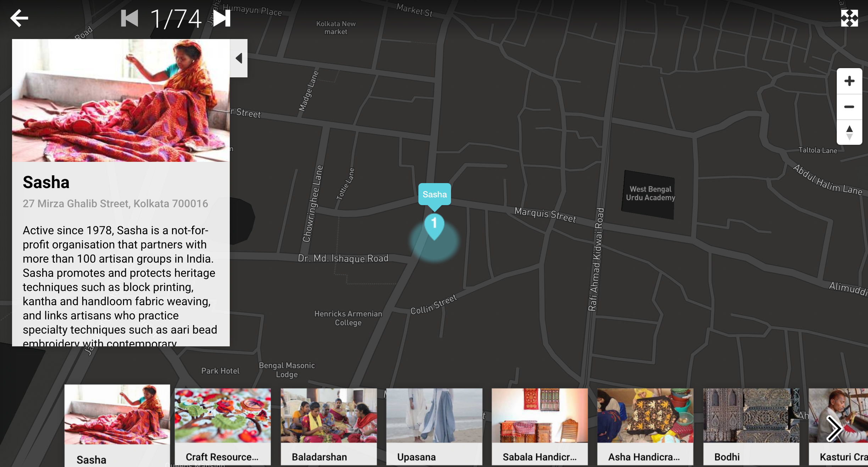Viewport: 868px width, 467px height.
Task: Click the Sasha description paragraph
Action: point(120,285)
